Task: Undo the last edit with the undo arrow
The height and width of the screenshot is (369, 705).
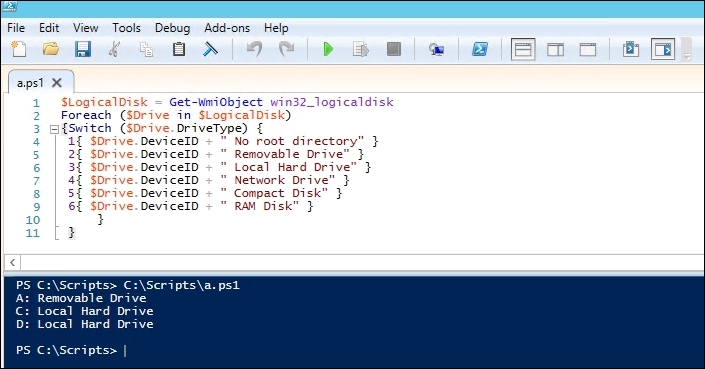Action: pyautogui.click(x=254, y=49)
